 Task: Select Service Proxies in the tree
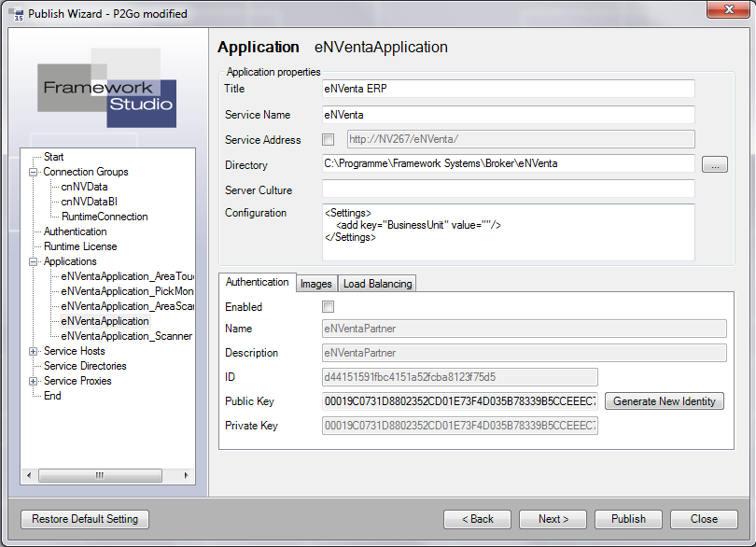(x=77, y=381)
